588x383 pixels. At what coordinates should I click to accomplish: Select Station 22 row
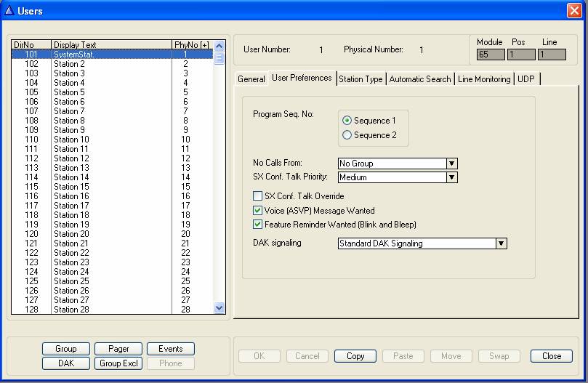(112, 253)
